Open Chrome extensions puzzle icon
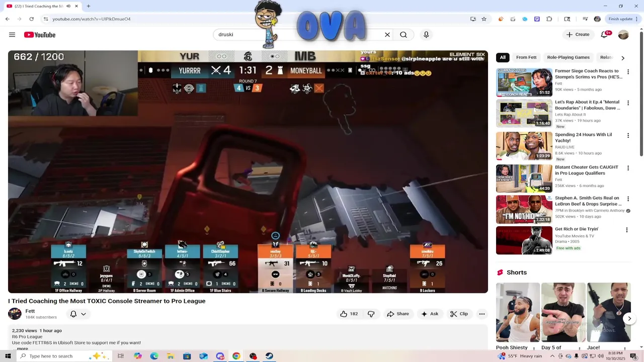Viewport: 644px width, 362px height. [x=549, y=19]
